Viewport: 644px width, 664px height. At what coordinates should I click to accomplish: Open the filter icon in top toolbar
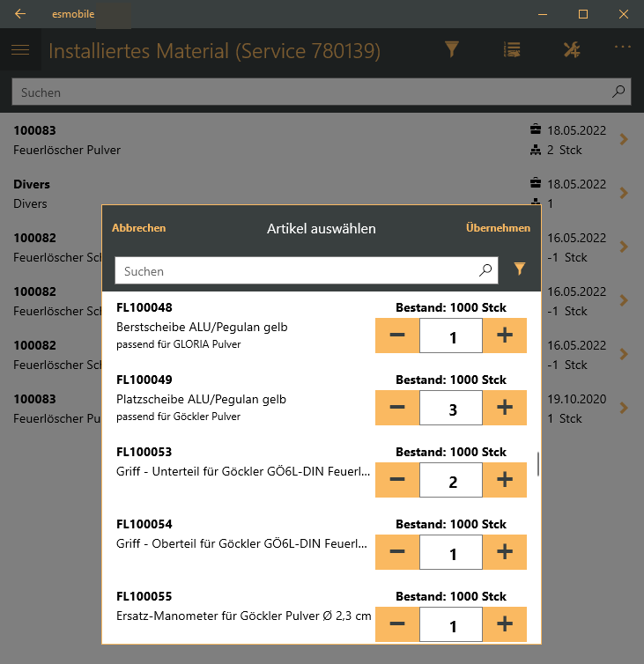tap(452, 50)
